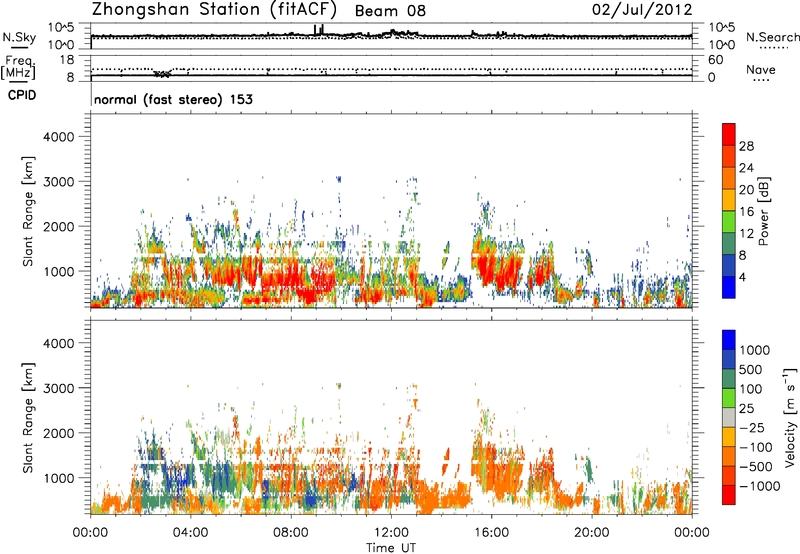The height and width of the screenshot is (554, 800).
Task: Click the 'N.Sky' legend label
Action: (x=19, y=37)
